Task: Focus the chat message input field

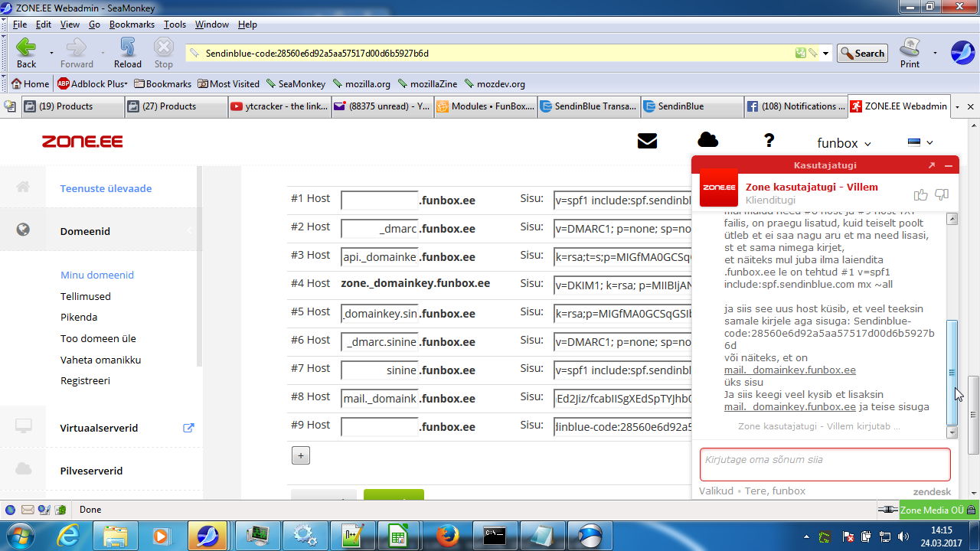Action: tap(825, 465)
